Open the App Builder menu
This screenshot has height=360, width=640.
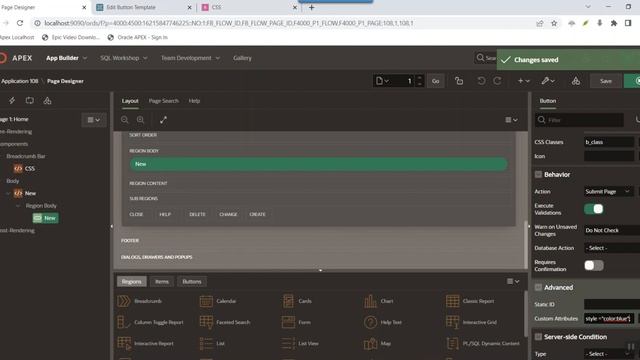click(x=66, y=58)
